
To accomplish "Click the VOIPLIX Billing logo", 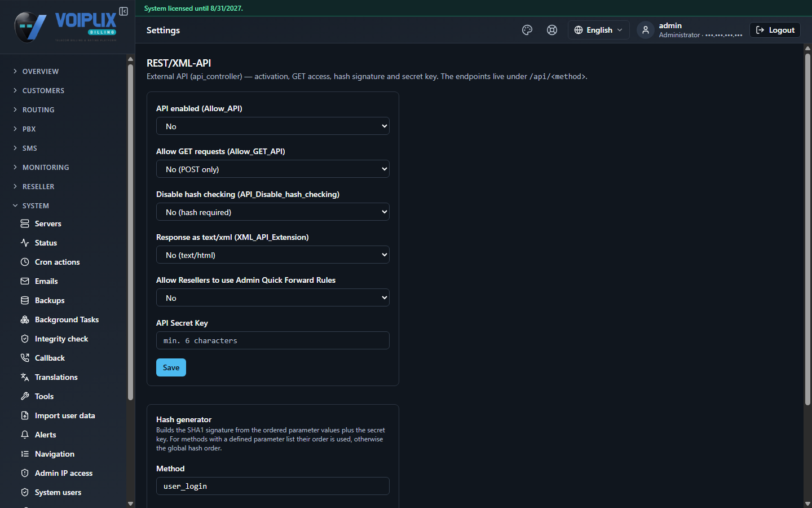I will [x=66, y=27].
